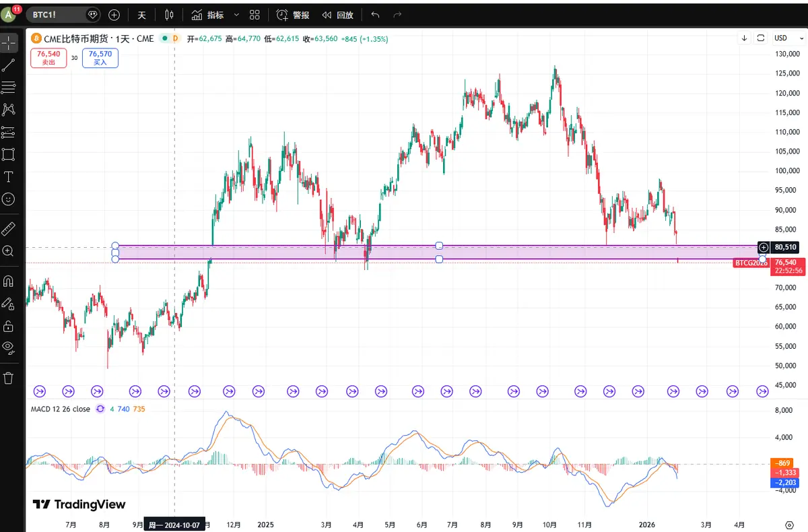This screenshot has height=532, width=808.
Task: Open chart settings gear at bottom right
Action: tap(789, 525)
